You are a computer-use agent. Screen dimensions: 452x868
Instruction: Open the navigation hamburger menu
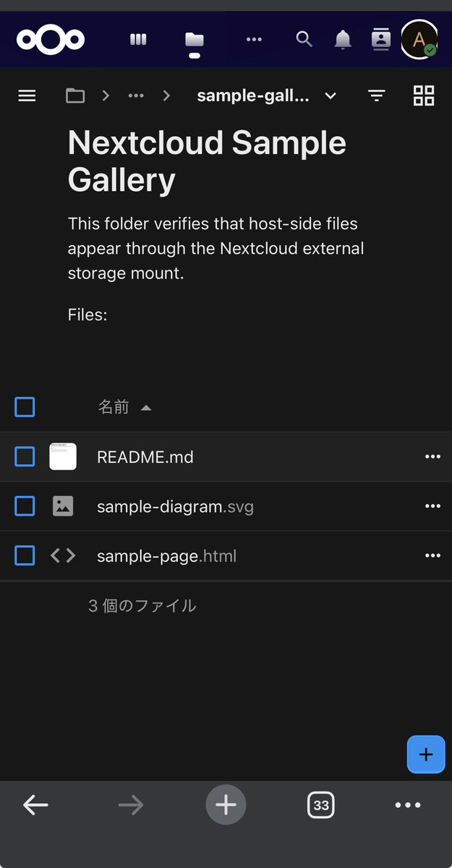click(27, 95)
